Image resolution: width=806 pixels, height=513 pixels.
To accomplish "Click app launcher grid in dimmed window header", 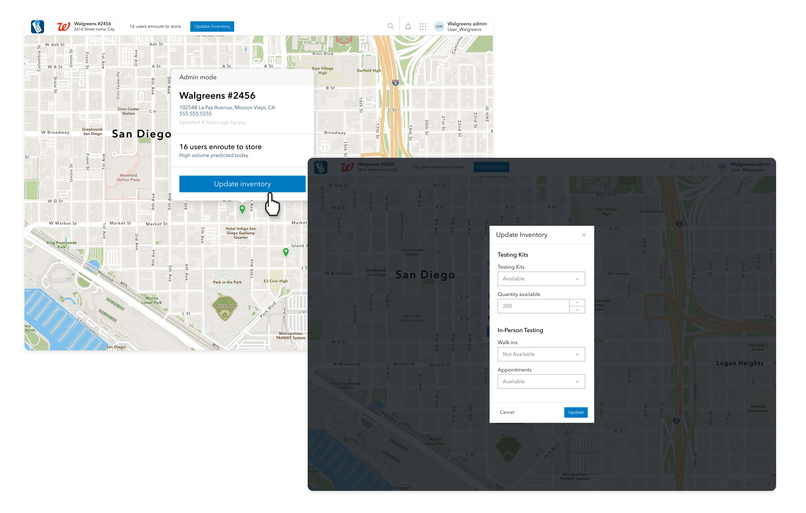I will pos(706,167).
